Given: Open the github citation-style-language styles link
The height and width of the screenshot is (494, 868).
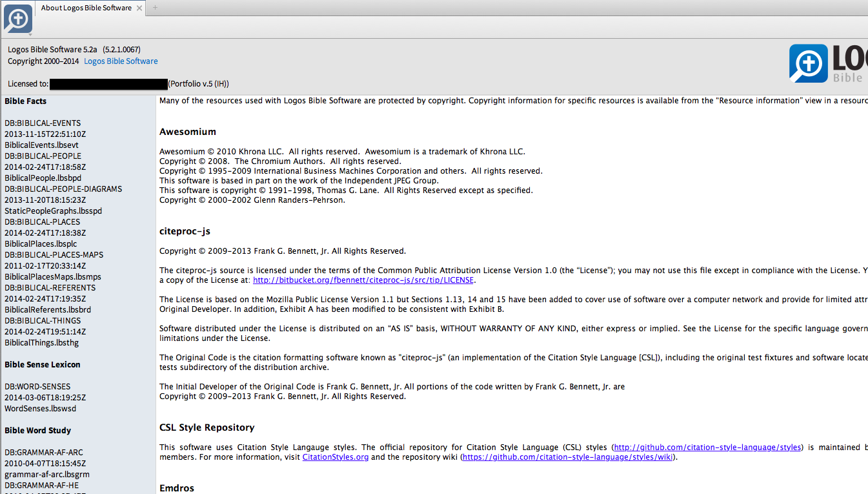Looking at the screenshot, I should tap(707, 448).
